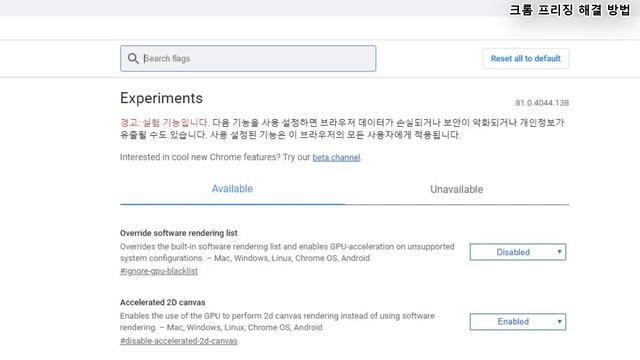Select version number 81.0.4044.138
Viewport: 640px width, 360px height.
coord(542,103)
